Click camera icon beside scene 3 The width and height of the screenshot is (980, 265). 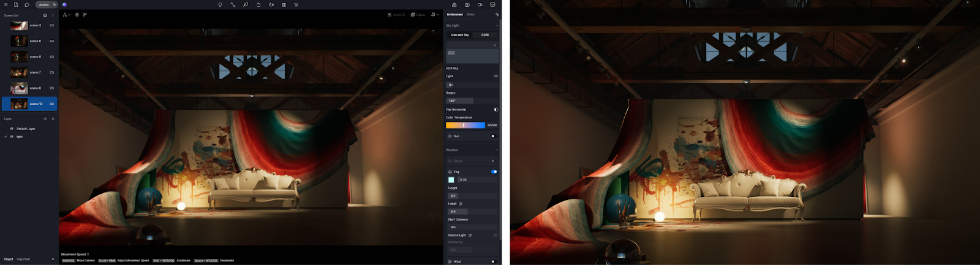(51, 25)
